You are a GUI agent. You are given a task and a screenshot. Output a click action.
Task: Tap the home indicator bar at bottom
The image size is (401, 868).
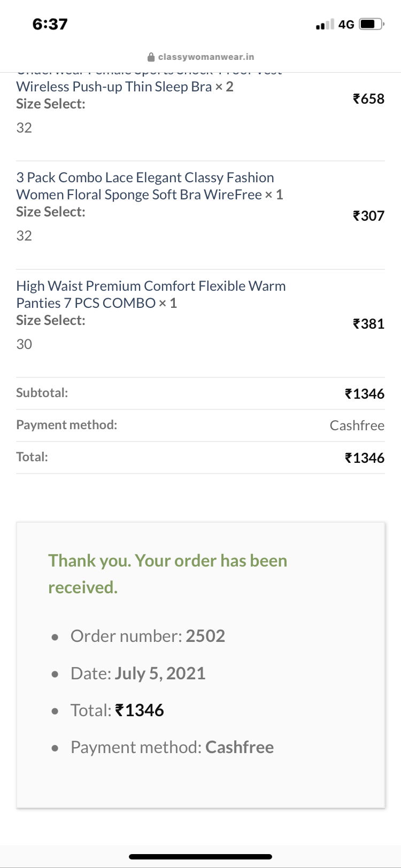coord(200,857)
